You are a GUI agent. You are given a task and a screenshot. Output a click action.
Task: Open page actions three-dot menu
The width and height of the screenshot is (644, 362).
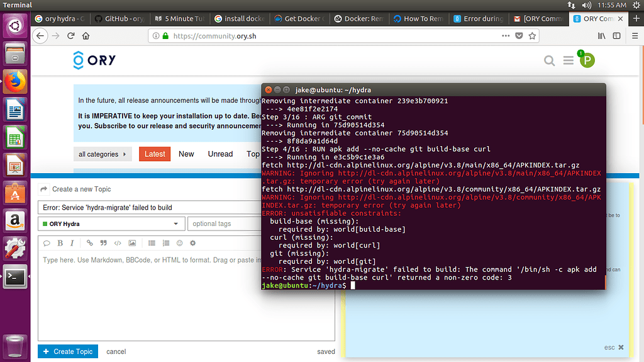tap(506, 36)
